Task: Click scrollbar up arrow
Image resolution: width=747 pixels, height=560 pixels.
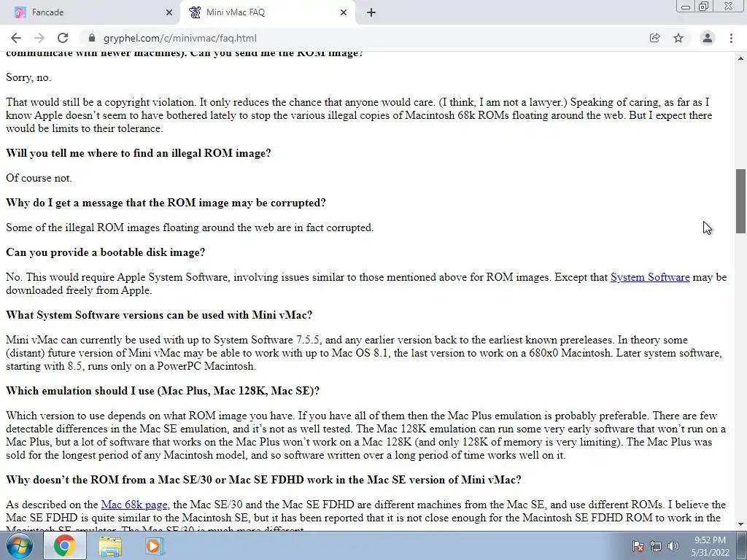Action: [741, 58]
